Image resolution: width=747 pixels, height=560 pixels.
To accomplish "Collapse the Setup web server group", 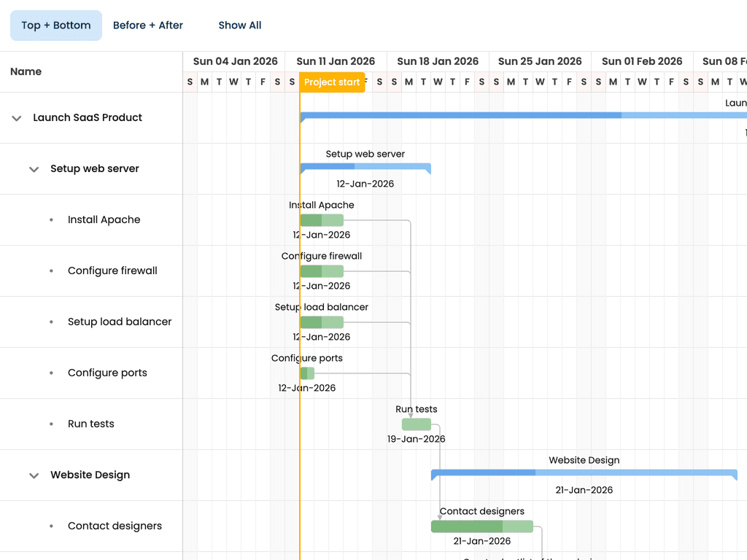I will [34, 169].
